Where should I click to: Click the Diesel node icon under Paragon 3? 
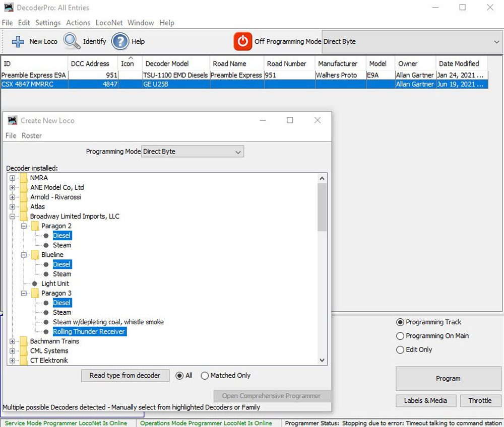click(46, 303)
